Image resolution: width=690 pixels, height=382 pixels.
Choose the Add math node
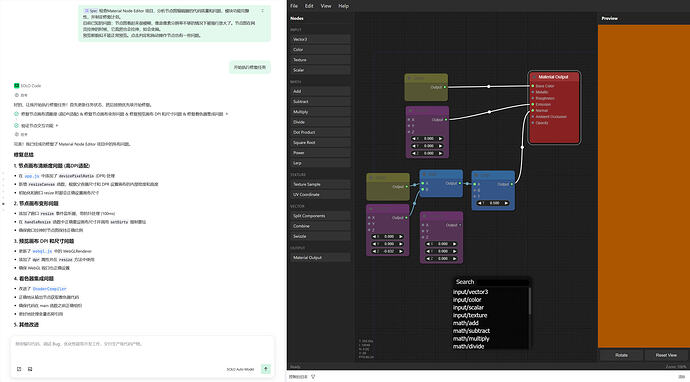click(x=320, y=91)
